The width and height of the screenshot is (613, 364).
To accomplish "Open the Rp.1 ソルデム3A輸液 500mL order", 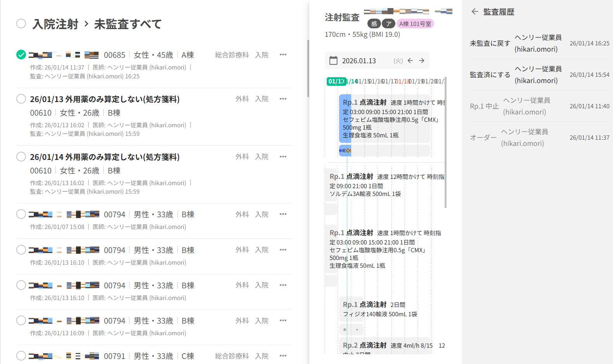I will tap(385, 185).
